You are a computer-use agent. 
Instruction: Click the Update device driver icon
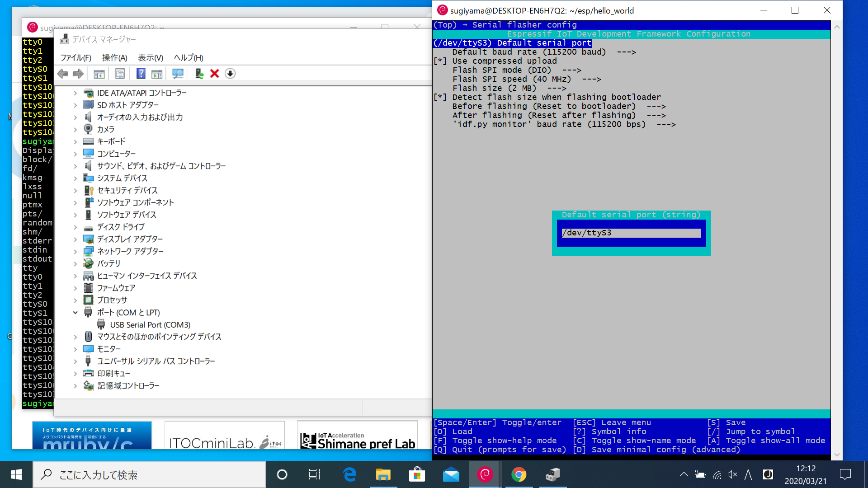tap(199, 74)
